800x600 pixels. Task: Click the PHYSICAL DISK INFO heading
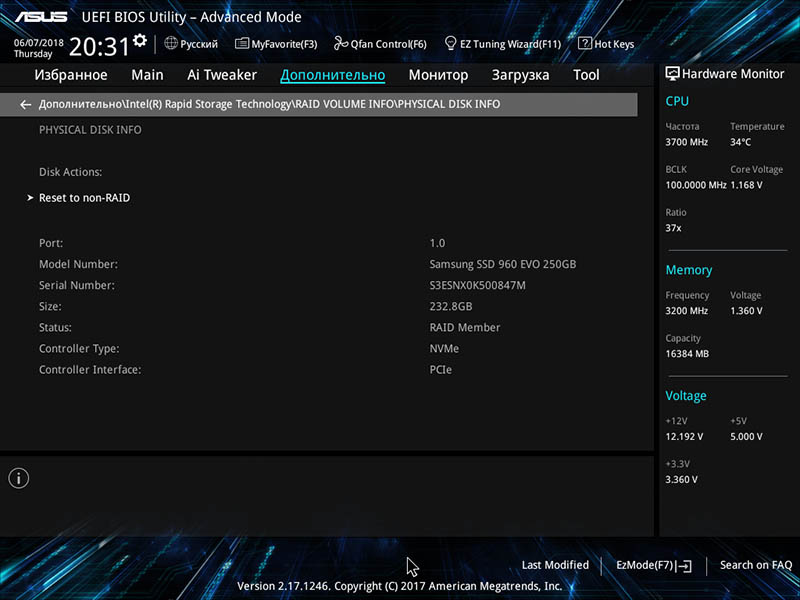(90, 130)
